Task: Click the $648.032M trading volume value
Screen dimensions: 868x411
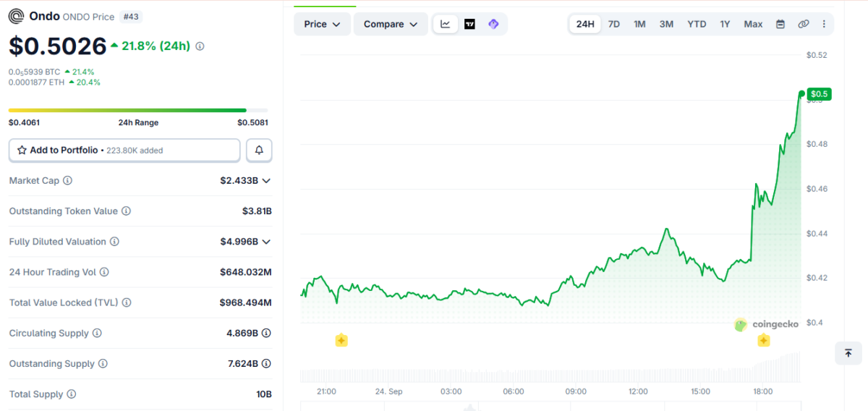Action: 246,272
